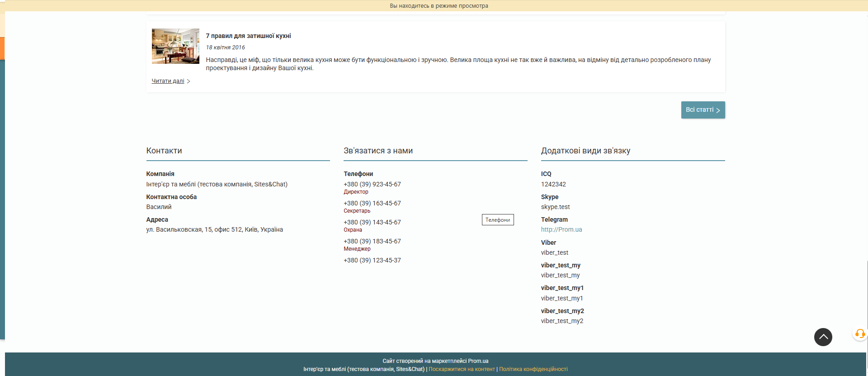Click the 'Всі статті' button
The height and width of the screenshot is (376, 868).
pyautogui.click(x=703, y=110)
